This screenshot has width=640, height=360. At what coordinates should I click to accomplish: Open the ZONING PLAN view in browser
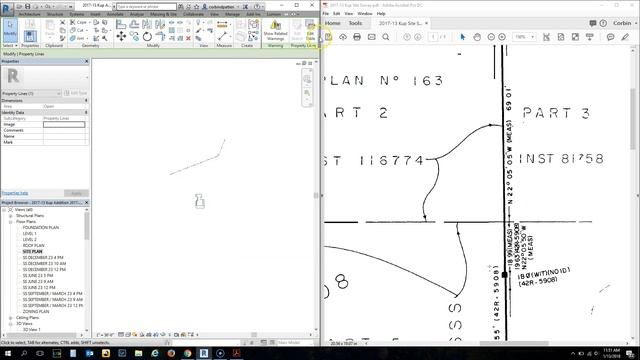[x=36, y=311]
